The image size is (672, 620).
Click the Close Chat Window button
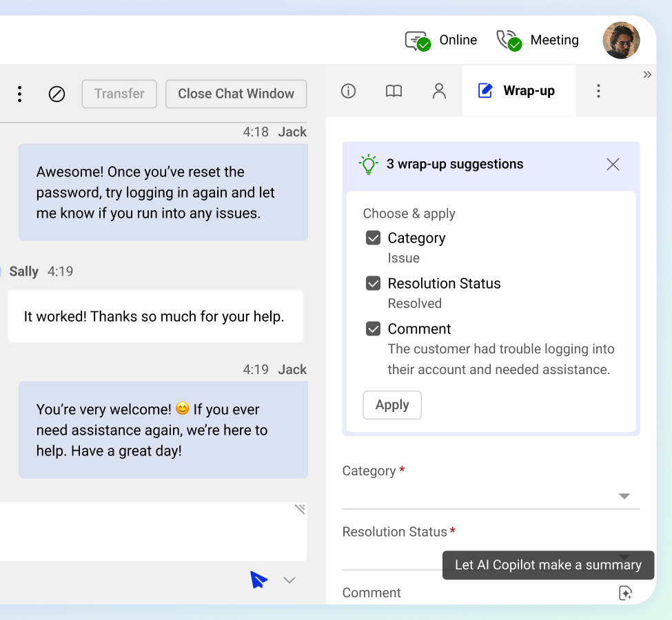coord(236,94)
